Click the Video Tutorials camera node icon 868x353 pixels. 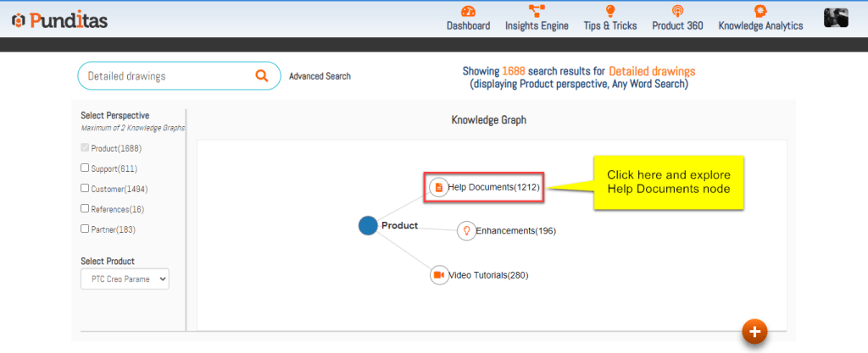click(x=439, y=275)
